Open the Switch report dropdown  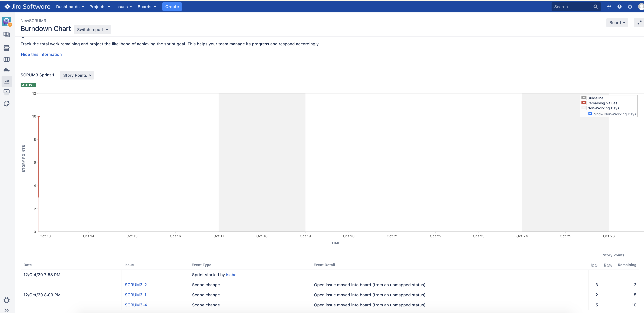pos(92,29)
